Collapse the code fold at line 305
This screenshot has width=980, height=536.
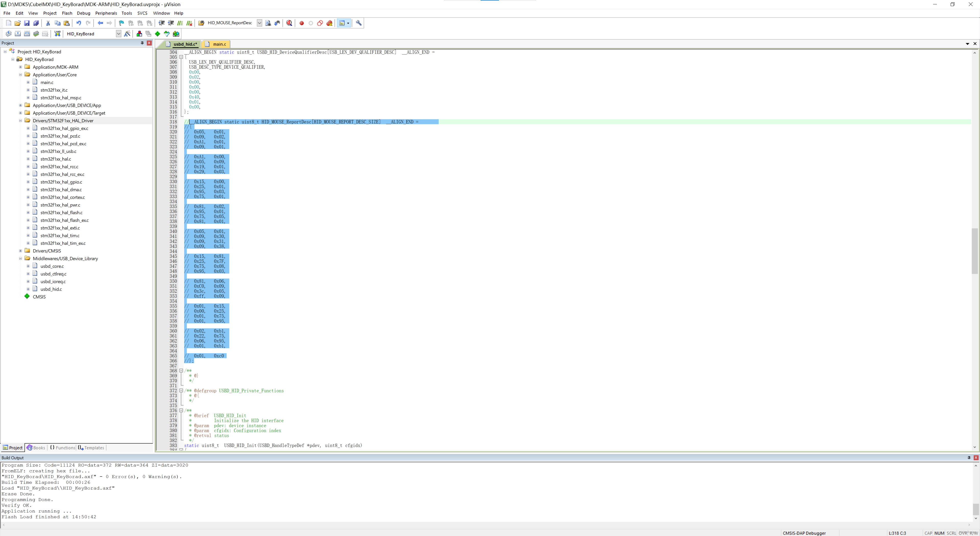click(181, 57)
